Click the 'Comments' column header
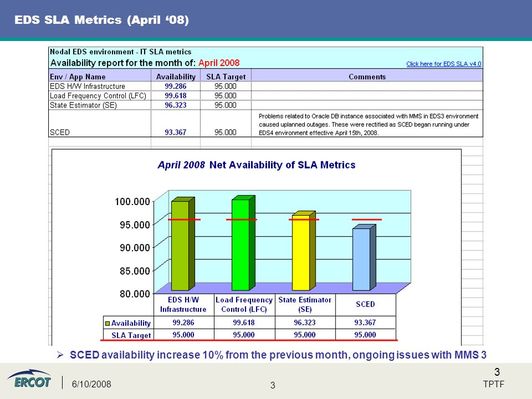The width and height of the screenshot is (532, 399). click(367, 76)
